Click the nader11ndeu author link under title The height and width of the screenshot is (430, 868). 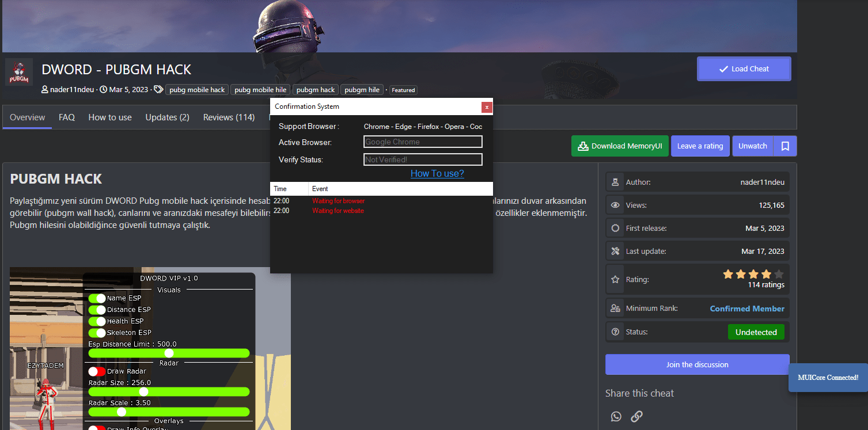tap(72, 90)
